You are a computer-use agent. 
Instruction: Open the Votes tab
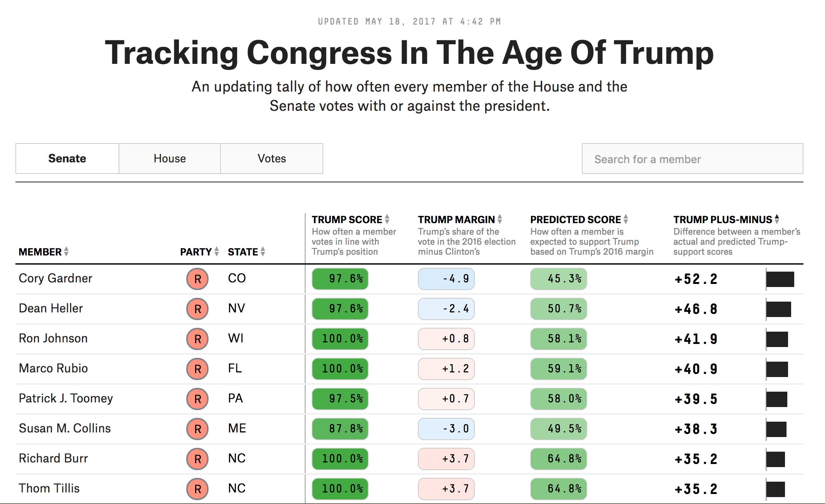click(x=271, y=159)
